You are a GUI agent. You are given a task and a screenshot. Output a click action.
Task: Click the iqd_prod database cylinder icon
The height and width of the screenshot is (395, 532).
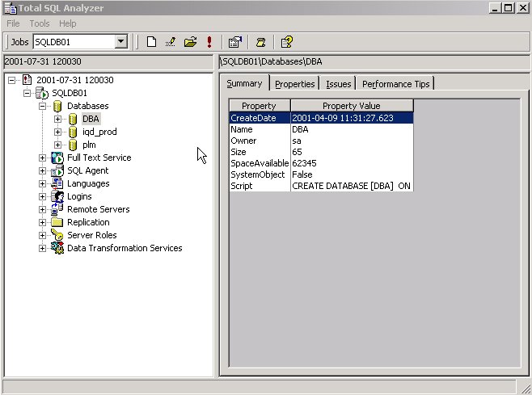click(73, 132)
